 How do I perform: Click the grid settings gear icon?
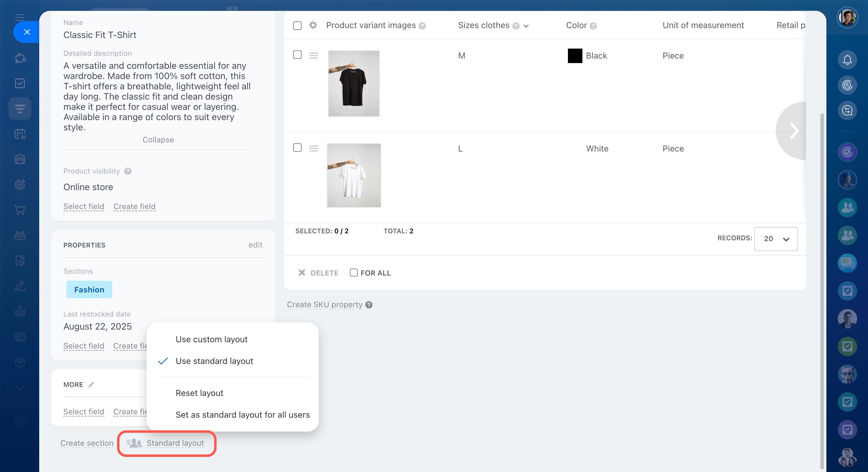[x=313, y=25]
